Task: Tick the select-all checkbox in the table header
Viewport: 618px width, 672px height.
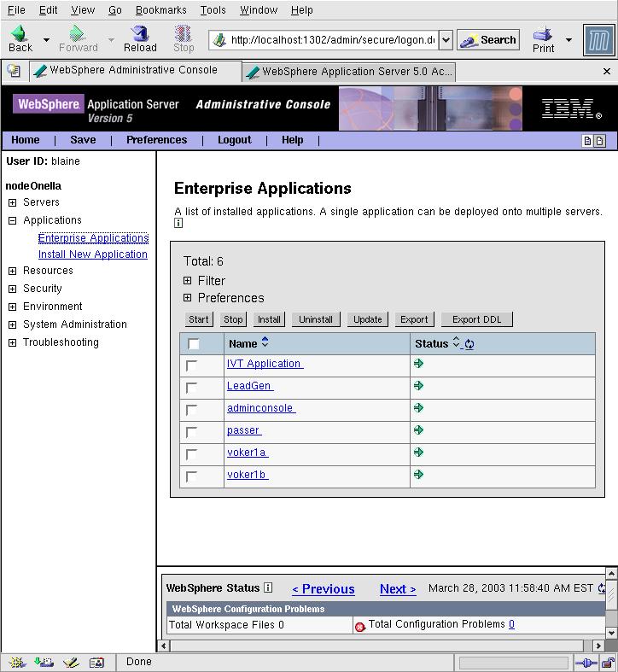Action: (x=193, y=344)
